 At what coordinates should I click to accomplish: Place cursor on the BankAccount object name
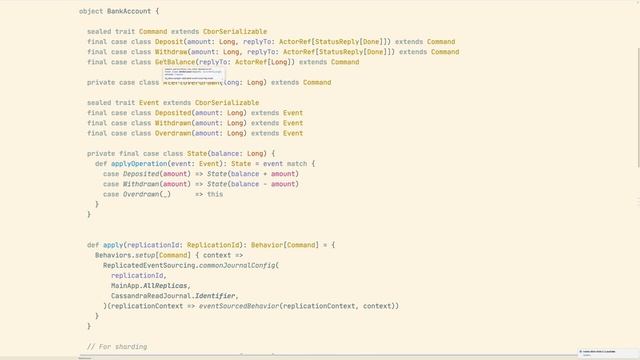(x=129, y=11)
